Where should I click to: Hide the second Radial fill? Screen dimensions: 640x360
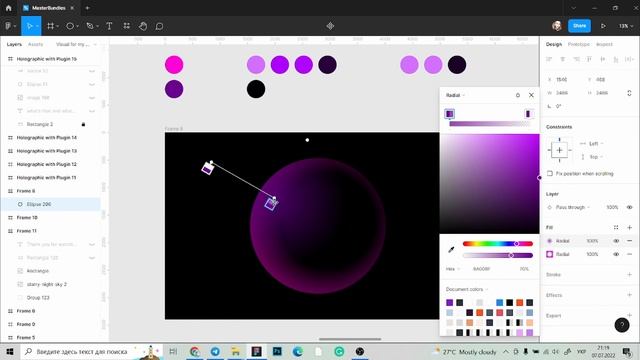click(x=616, y=254)
